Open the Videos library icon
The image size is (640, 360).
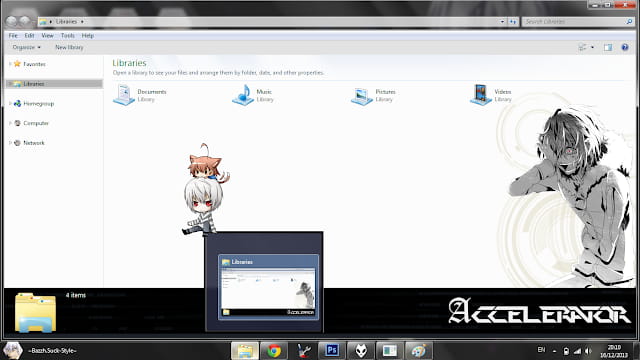481,95
